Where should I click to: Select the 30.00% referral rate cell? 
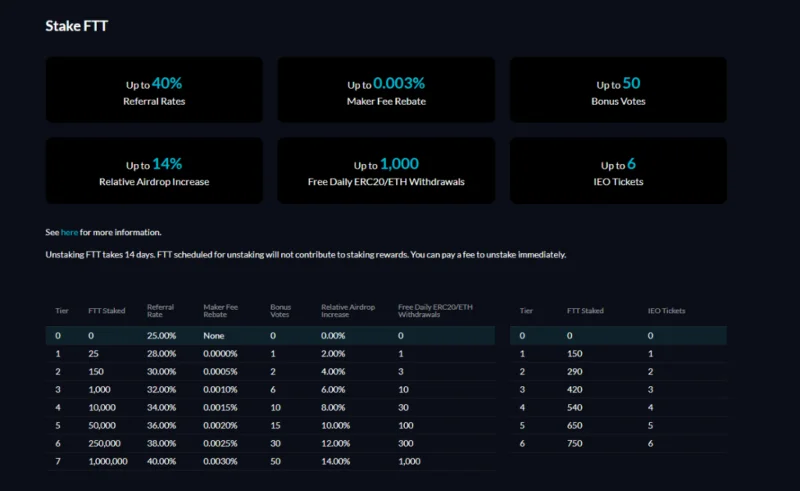161,372
